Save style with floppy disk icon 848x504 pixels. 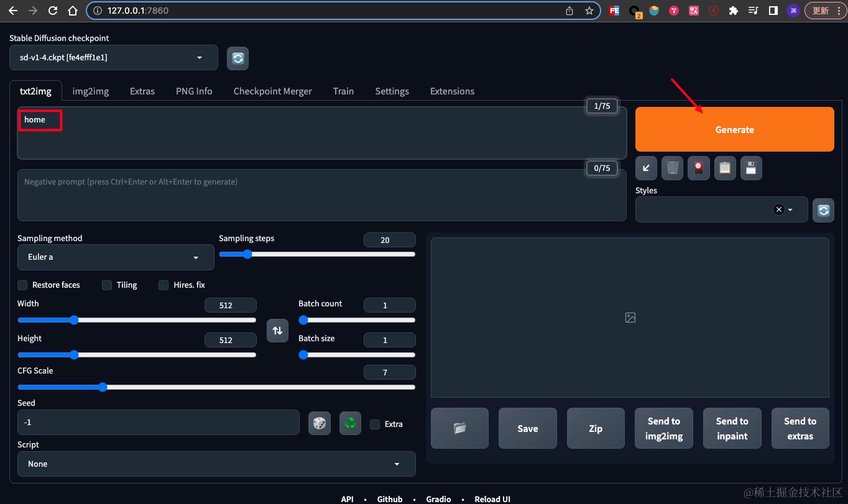tap(750, 168)
